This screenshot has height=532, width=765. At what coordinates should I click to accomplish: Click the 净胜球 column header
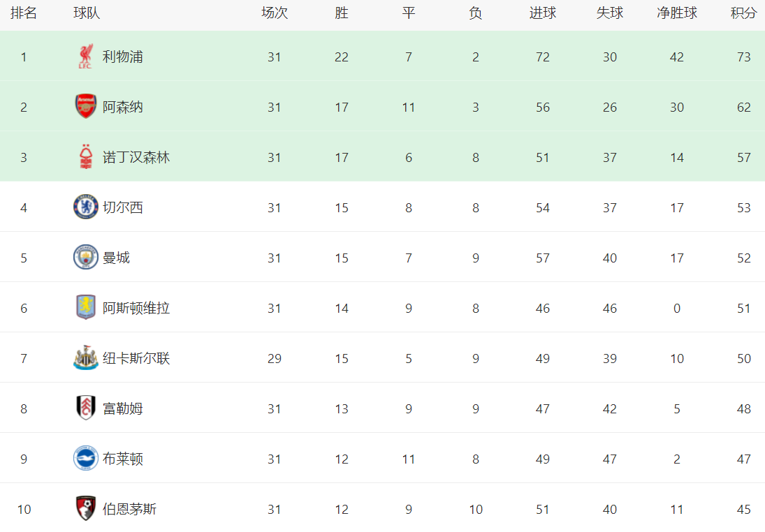[x=677, y=13]
